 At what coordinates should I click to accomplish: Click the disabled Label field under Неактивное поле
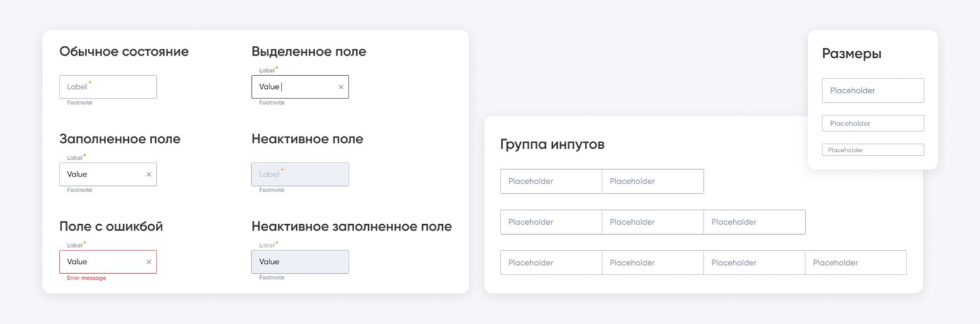click(300, 175)
